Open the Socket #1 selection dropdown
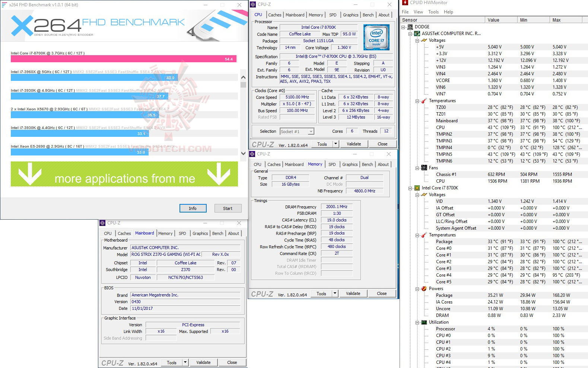This screenshot has height=368, width=588. point(311,132)
